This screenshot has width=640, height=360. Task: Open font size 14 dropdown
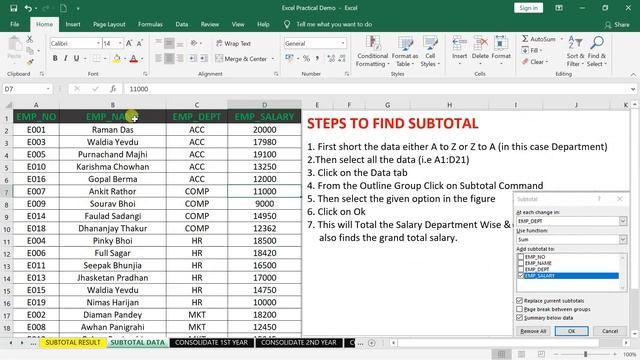pos(120,43)
